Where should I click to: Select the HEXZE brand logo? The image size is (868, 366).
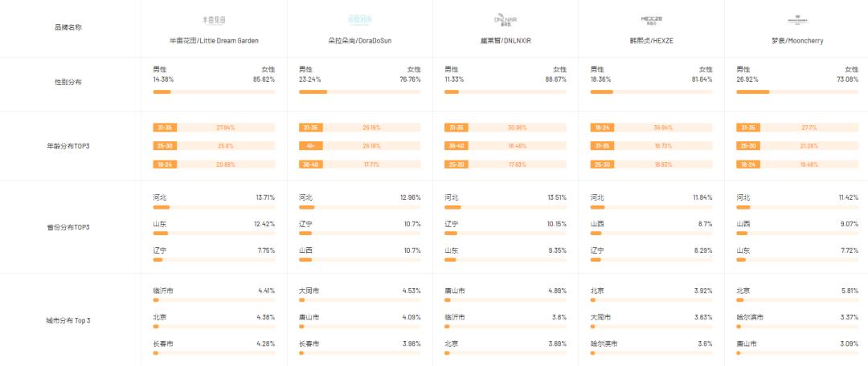(x=651, y=19)
